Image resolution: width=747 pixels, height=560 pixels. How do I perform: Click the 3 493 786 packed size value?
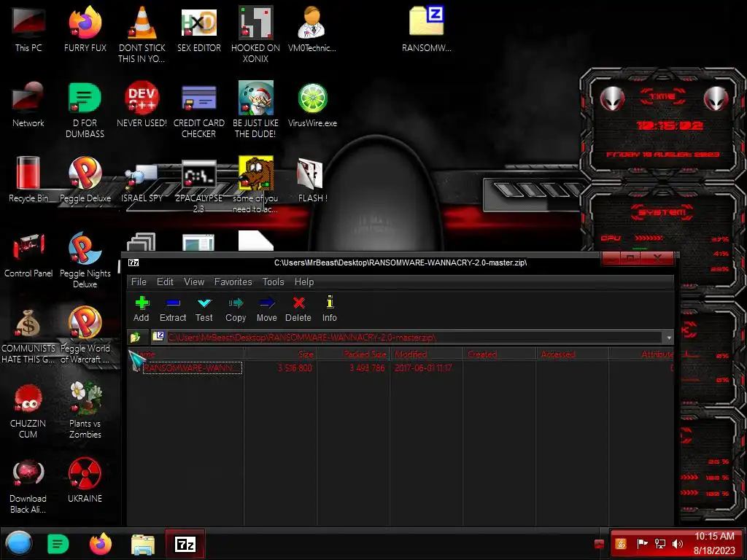[367, 368]
